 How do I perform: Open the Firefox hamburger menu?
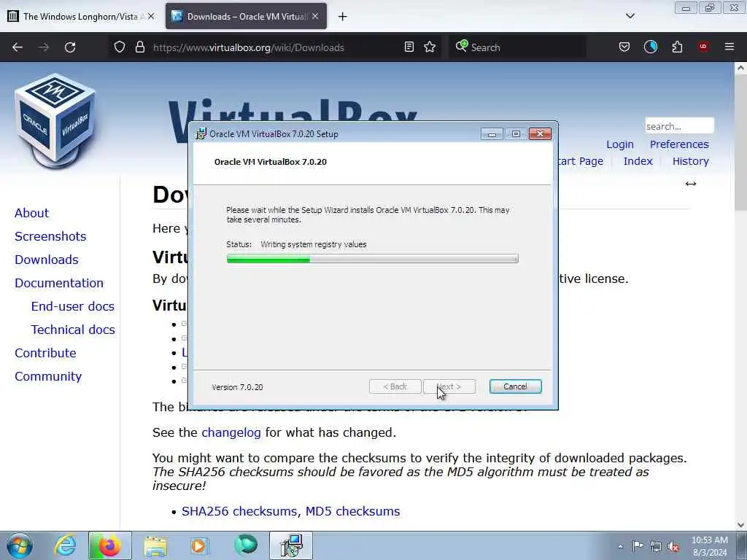[729, 47]
